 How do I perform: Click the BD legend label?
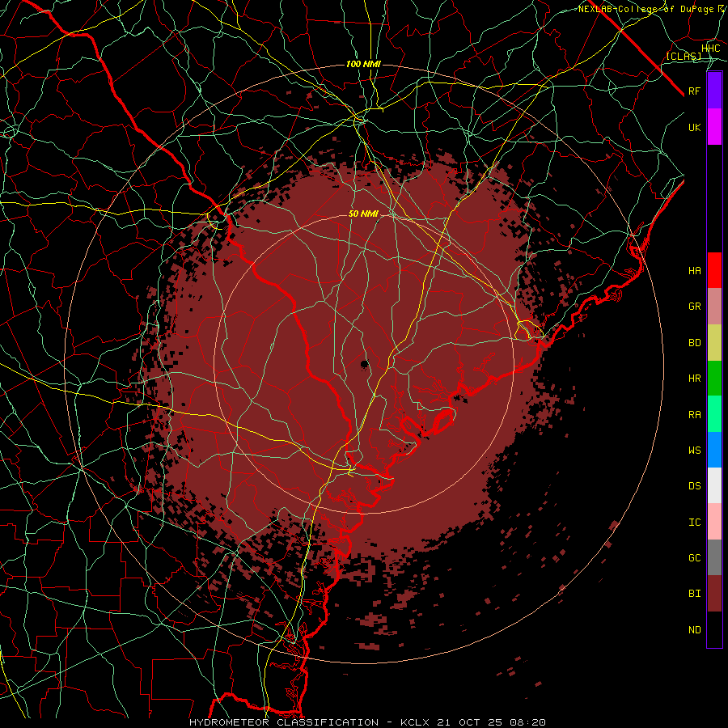coord(694,343)
